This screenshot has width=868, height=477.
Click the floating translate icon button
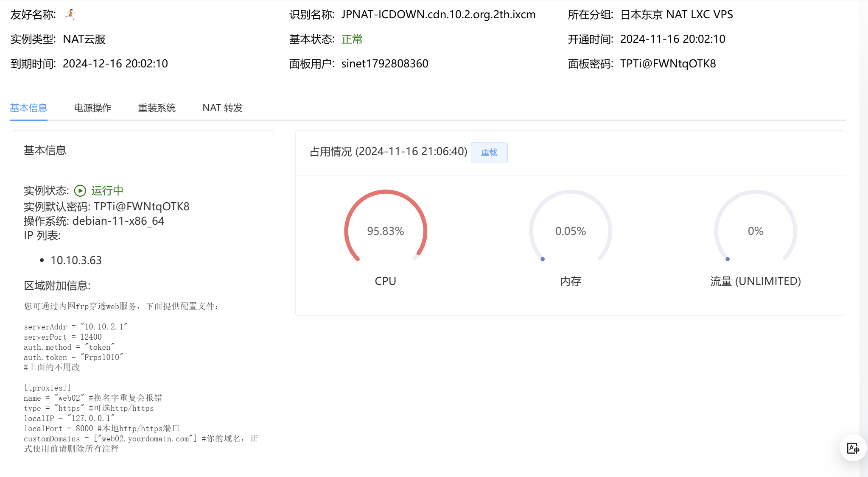tap(853, 448)
